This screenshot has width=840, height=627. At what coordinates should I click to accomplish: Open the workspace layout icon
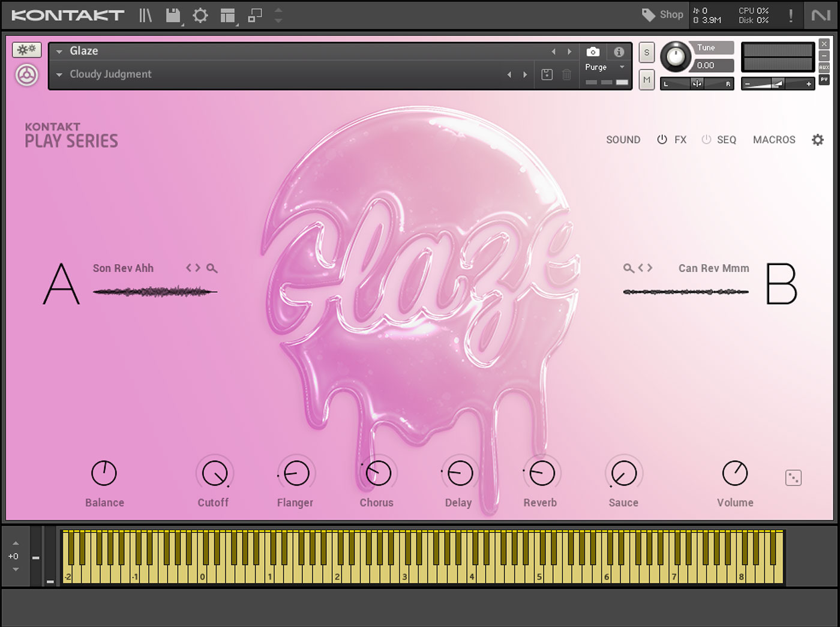point(227,15)
